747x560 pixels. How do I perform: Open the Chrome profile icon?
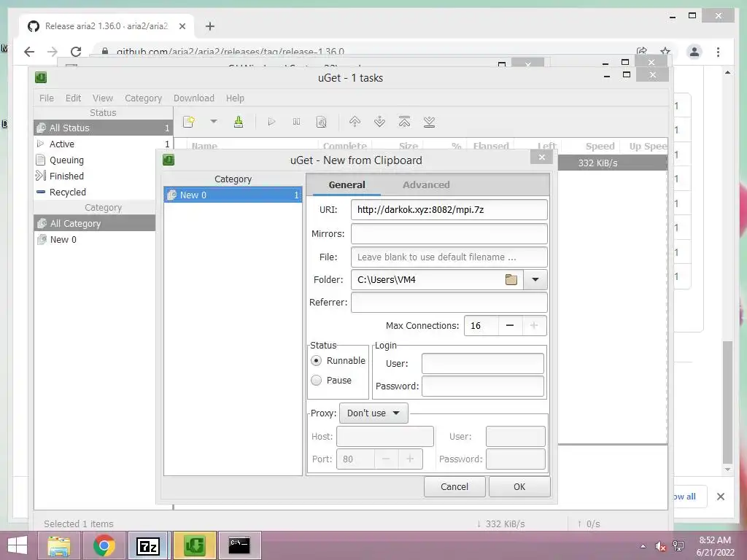[x=694, y=52]
